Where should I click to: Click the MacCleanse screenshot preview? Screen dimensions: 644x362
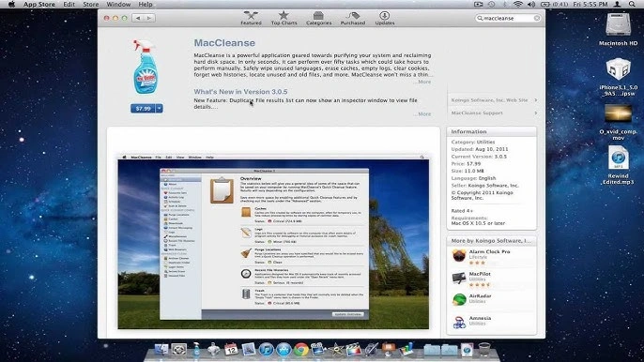(x=273, y=242)
